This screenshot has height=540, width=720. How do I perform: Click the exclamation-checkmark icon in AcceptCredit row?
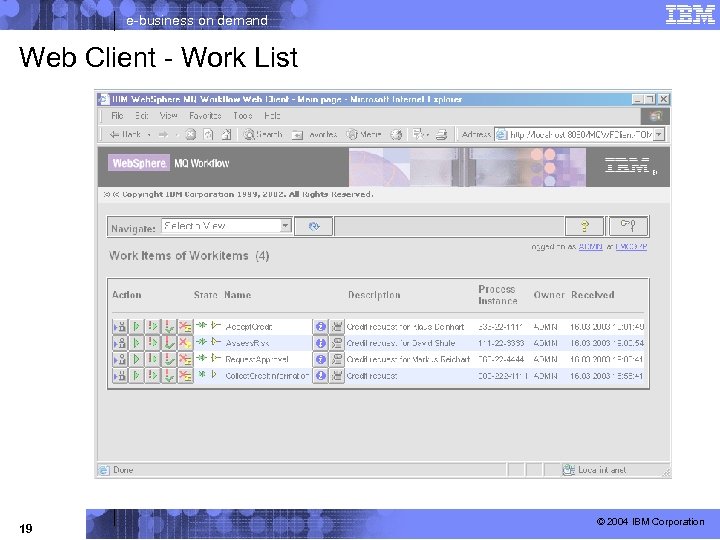coord(169,326)
